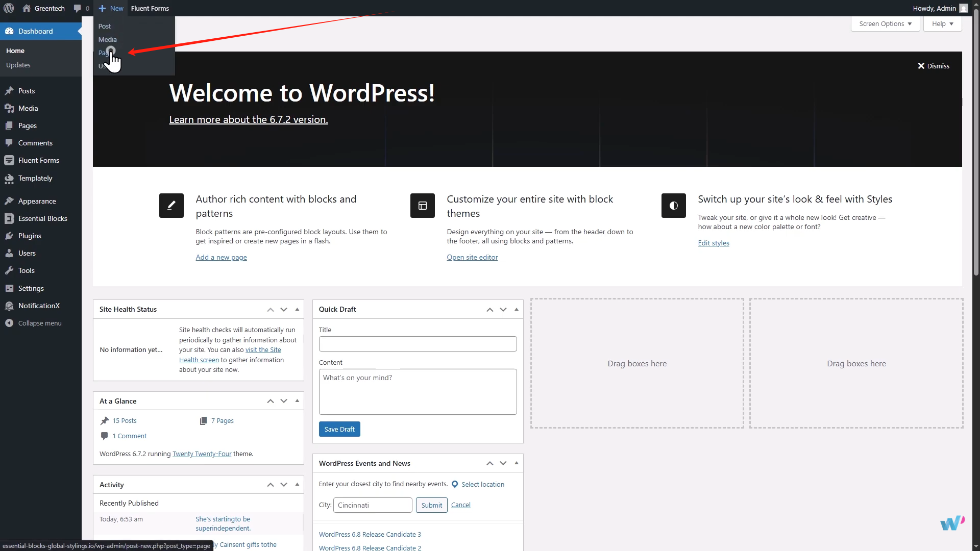Click into the Quick Draft Title field
The width and height of the screenshot is (980, 551).
pos(418,344)
